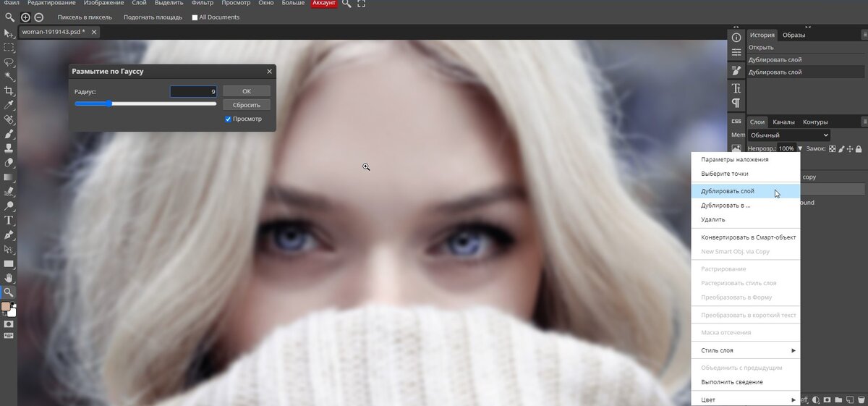Click the Gaussian blur radius slider
Image resolution: width=868 pixels, height=406 pixels.
[x=145, y=103]
